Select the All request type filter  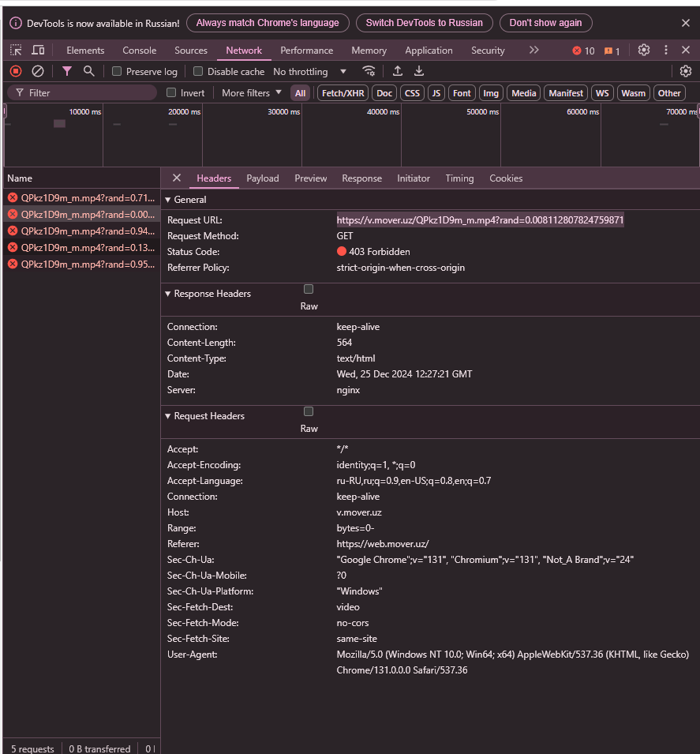[x=300, y=93]
